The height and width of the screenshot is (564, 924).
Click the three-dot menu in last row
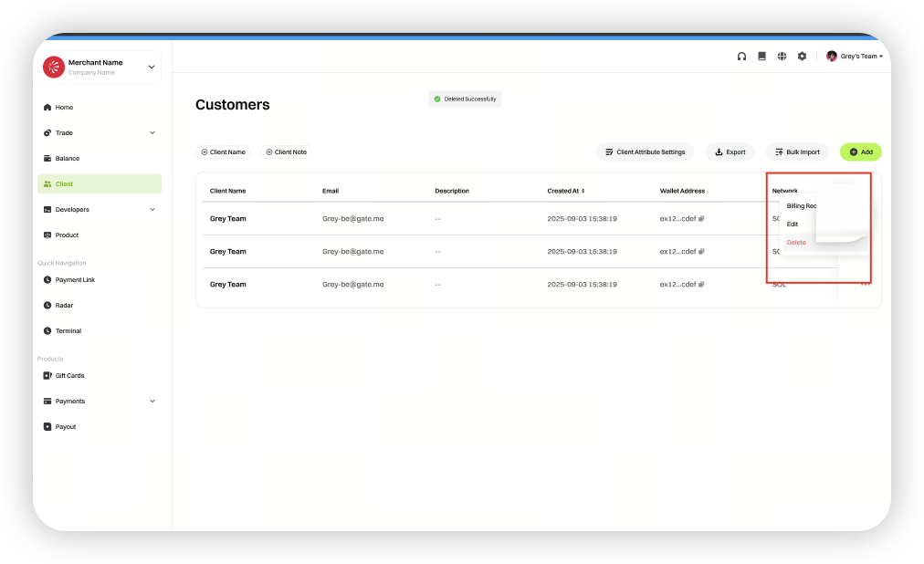[865, 285]
